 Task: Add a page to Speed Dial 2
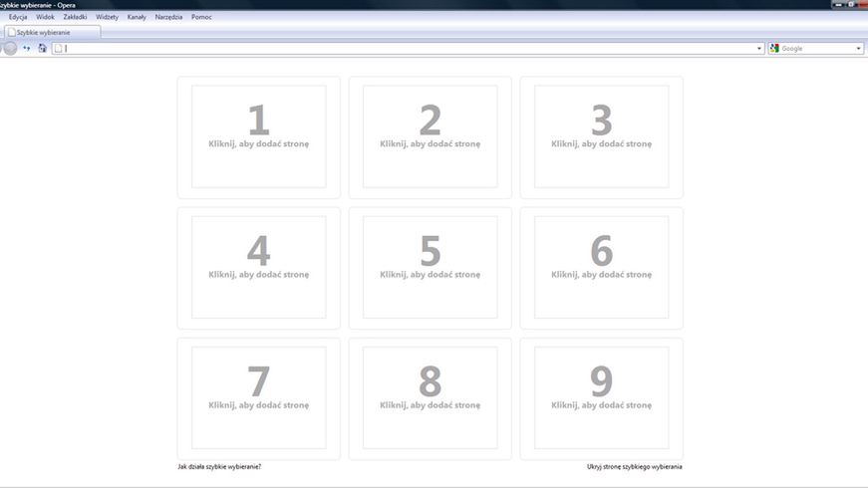(431, 137)
